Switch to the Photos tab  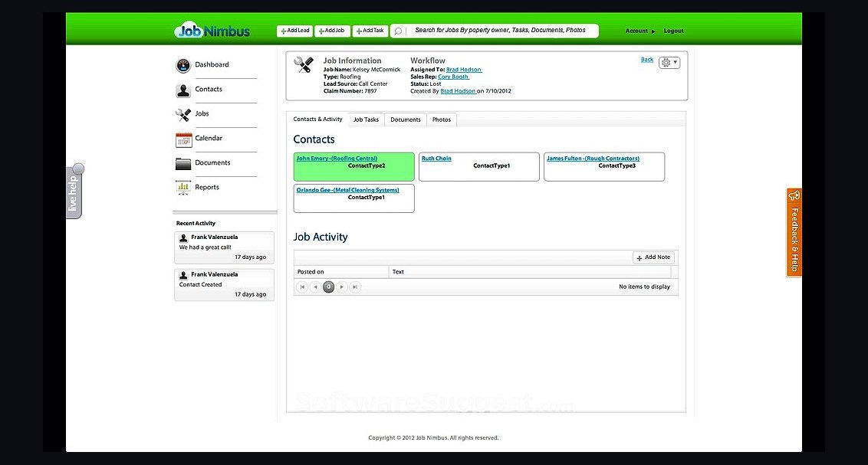coord(441,120)
